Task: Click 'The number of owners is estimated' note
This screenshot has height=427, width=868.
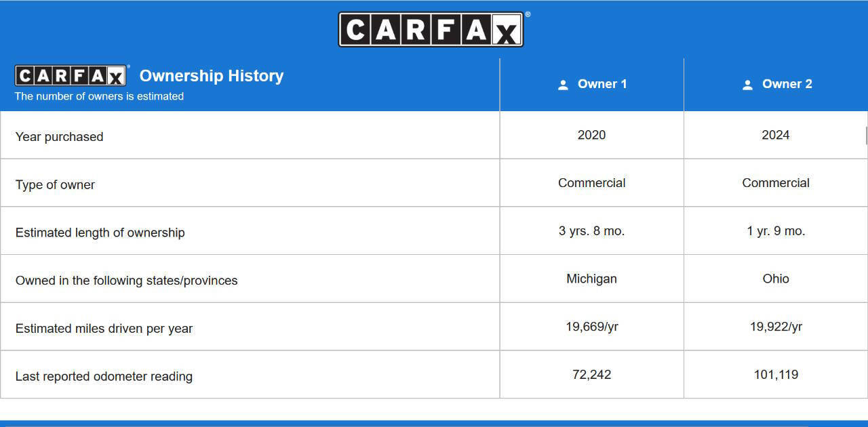Action: click(x=99, y=96)
